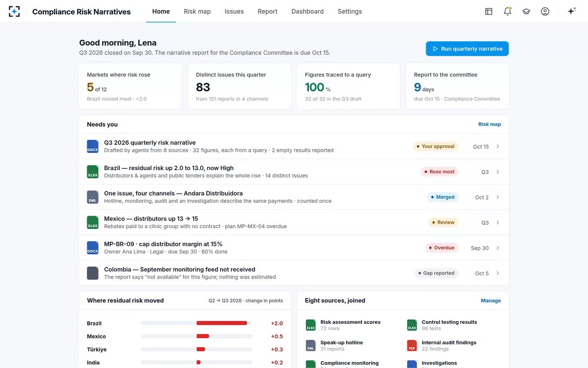Image resolution: width=588 pixels, height=368 pixels.
Task: Open Report to the committee card
Action: (457, 86)
